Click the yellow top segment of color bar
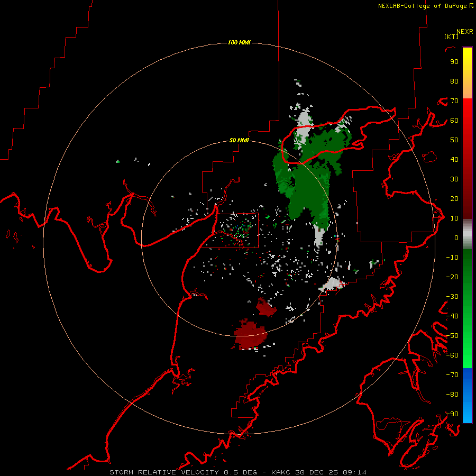 467,73
